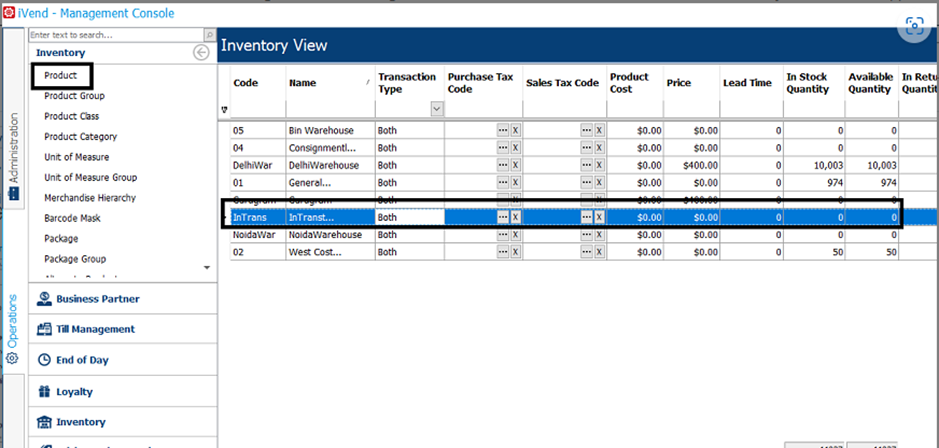
Task: Click the search magnifier icon
Action: click(x=210, y=35)
